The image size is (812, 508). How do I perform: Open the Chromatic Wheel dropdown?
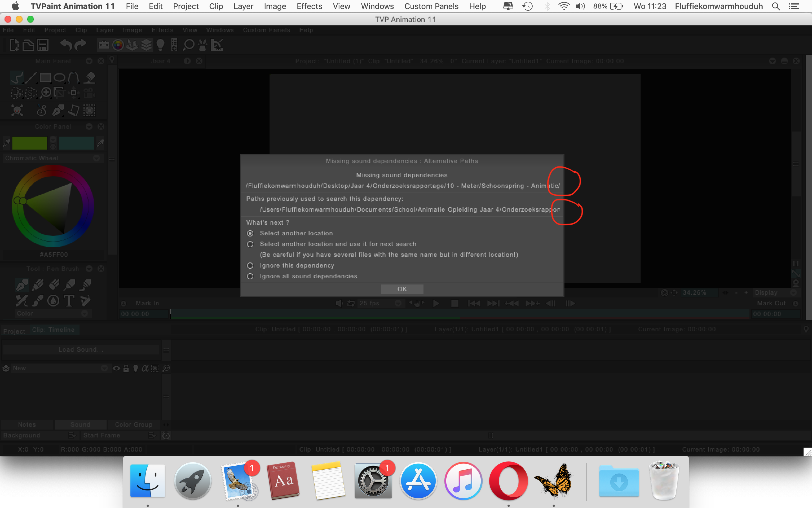[53, 158]
